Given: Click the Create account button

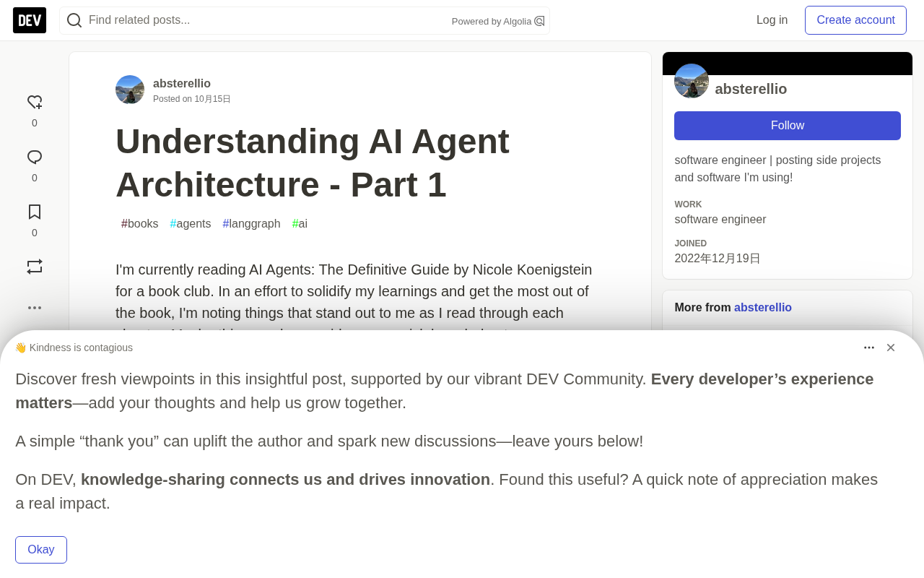Looking at the screenshot, I should (x=856, y=20).
